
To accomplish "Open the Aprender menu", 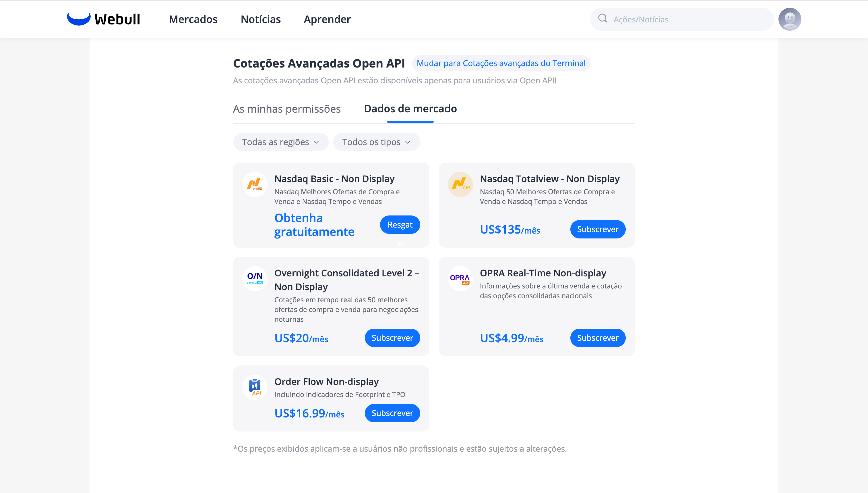I will coord(327,19).
